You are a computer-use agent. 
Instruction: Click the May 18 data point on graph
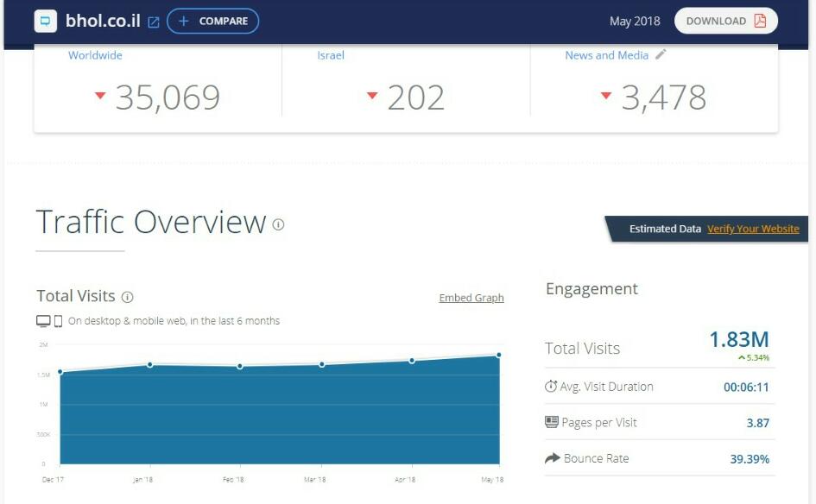coord(499,355)
